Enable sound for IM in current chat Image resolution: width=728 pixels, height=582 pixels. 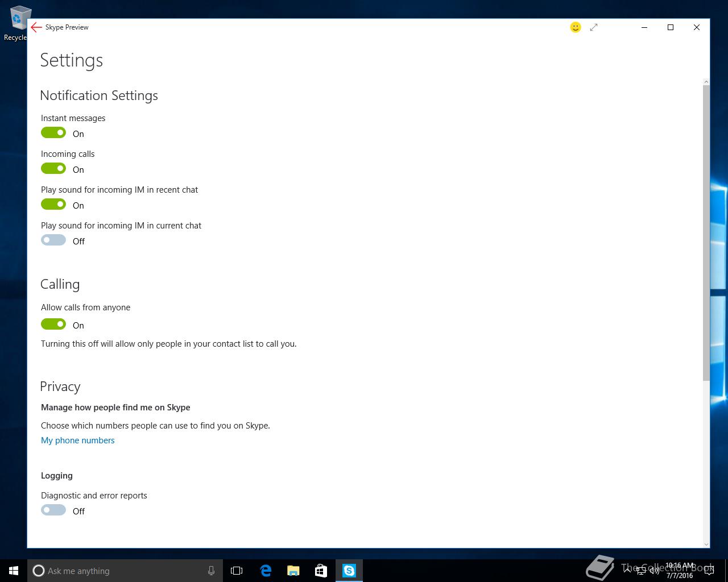tap(53, 240)
